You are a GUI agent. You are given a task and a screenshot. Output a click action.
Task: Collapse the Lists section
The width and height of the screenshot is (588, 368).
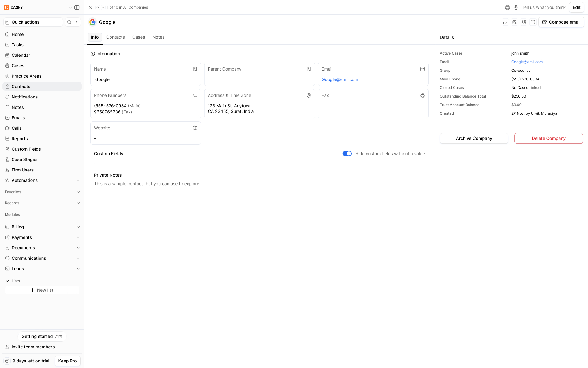tap(7, 281)
